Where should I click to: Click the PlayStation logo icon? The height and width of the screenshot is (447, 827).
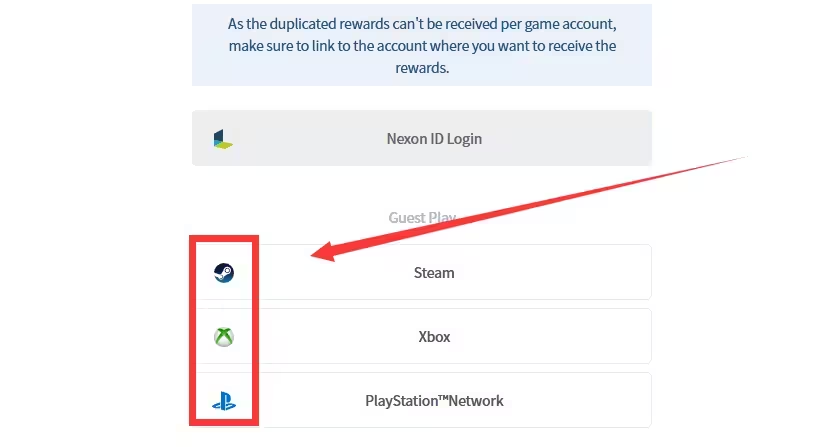[224, 401]
